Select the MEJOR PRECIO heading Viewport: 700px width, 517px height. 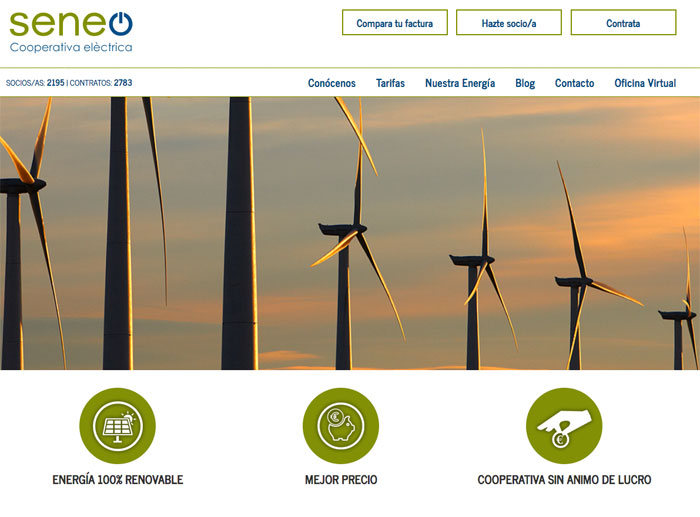point(341,480)
